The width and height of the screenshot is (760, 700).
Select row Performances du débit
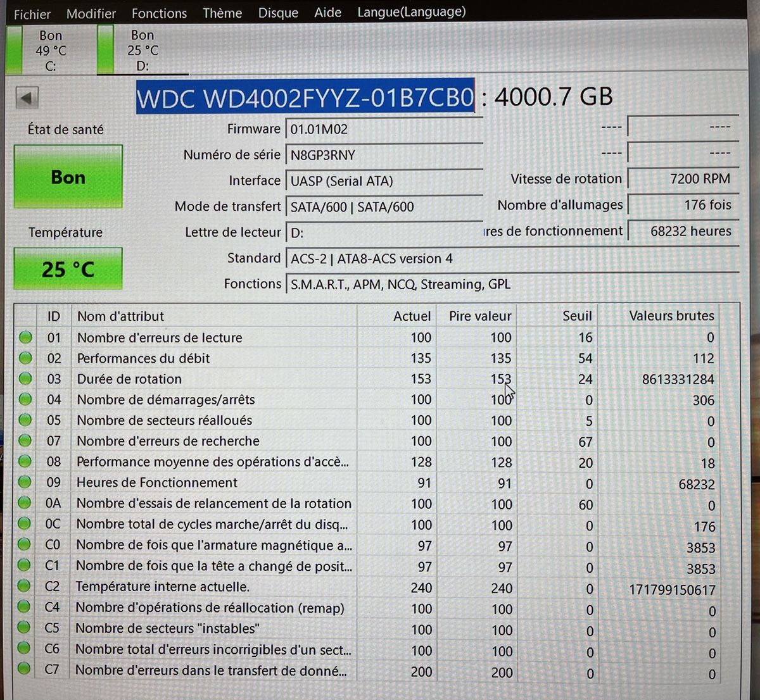367,358
